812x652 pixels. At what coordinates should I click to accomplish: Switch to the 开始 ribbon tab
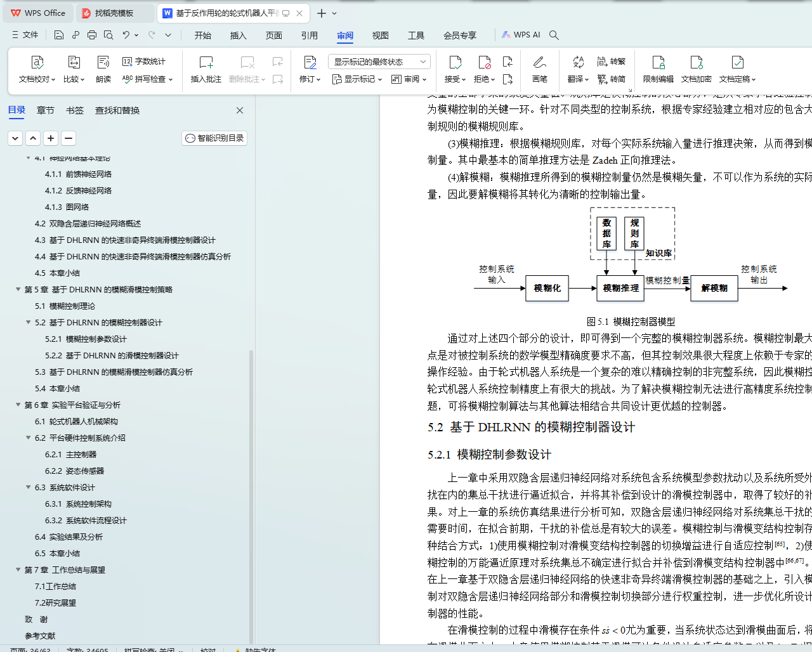[x=203, y=36]
